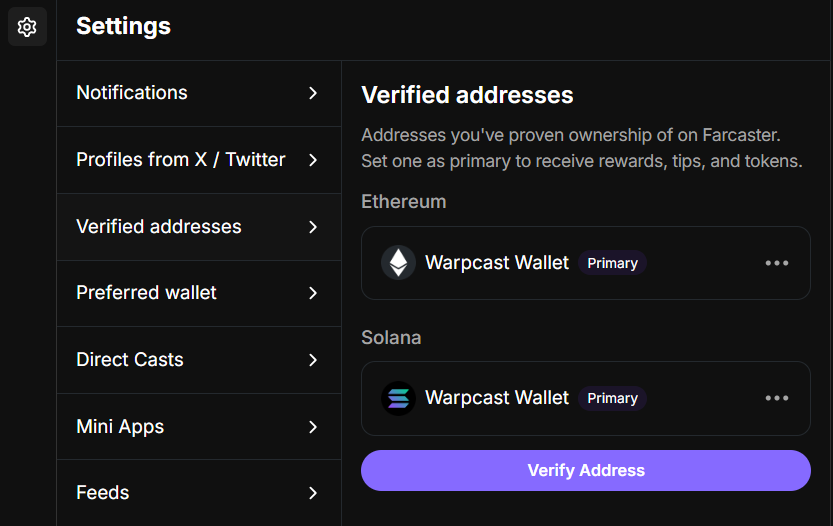The width and height of the screenshot is (833, 526).
Task: Click chevron next to Mini Apps
Action: (x=313, y=427)
